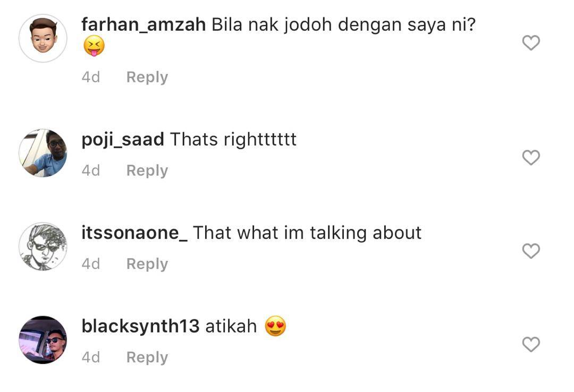Open poji_saad username link
Image resolution: width=574 pixels, height=392 pixels.
pyautogui.click(x=123, y=140)
